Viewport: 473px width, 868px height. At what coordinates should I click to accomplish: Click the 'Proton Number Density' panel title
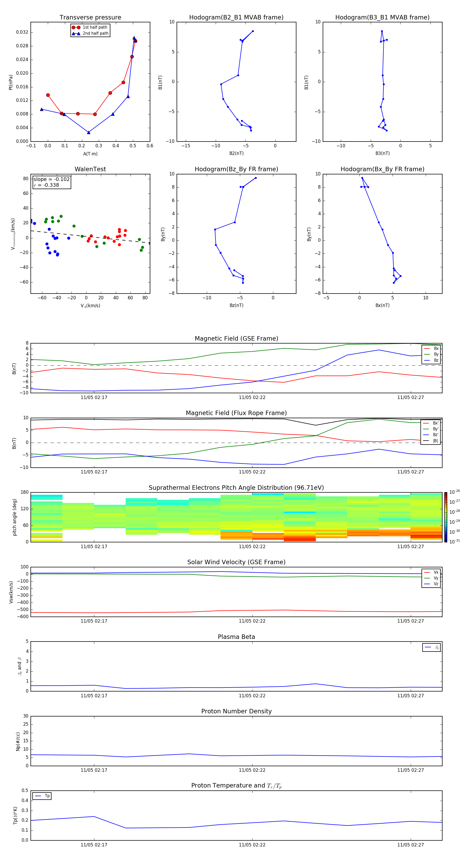pos(236,711)
